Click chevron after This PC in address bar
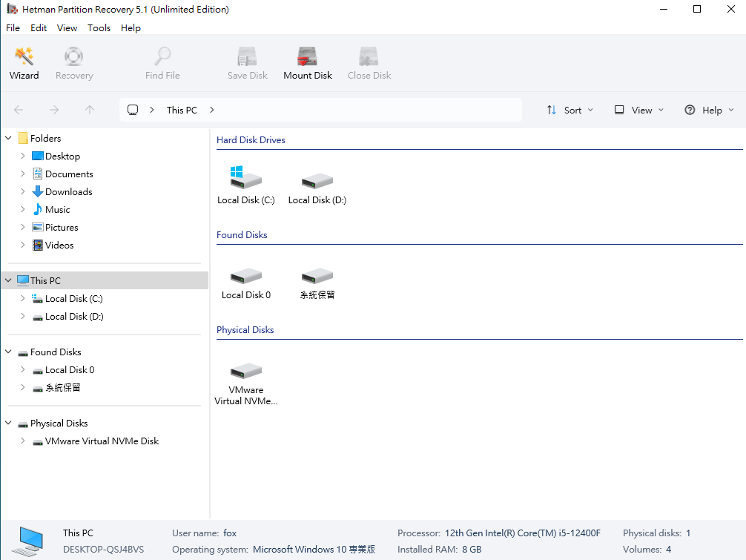Image resolution: width=746 pixels, height=560 pixels. point(212,110)
